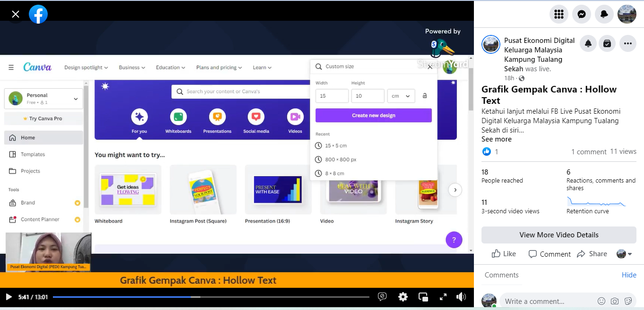Open the post options three-dot menu
644x310 pixels.
(x=627, y=43)
